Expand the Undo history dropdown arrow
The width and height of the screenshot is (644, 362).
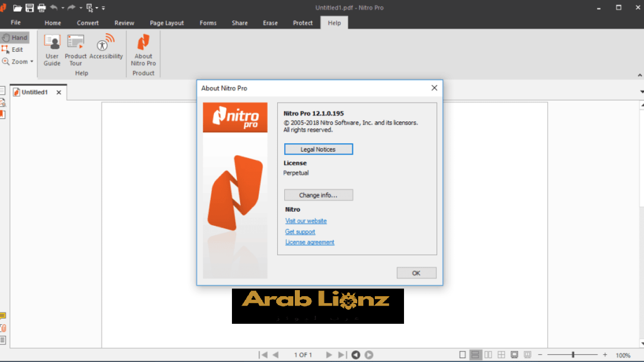62,8
